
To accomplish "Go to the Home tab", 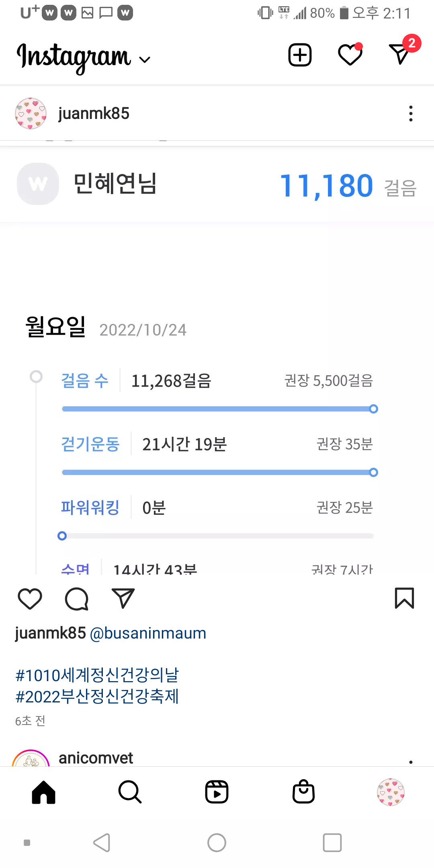I will click(x=43, y=792).
